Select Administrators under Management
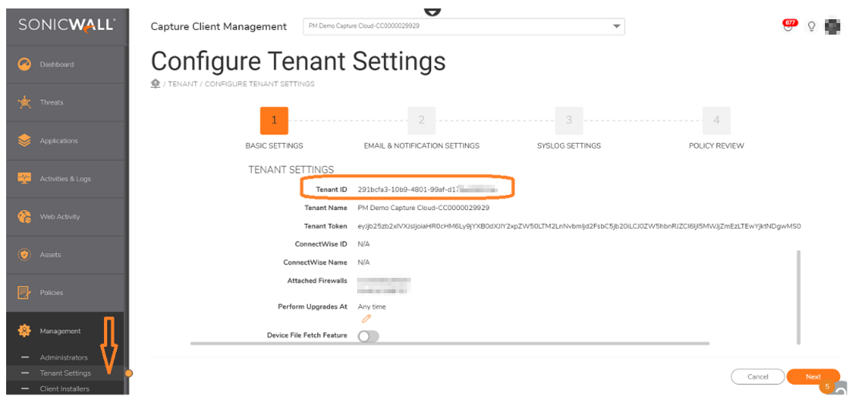 [x=64, y=357]
